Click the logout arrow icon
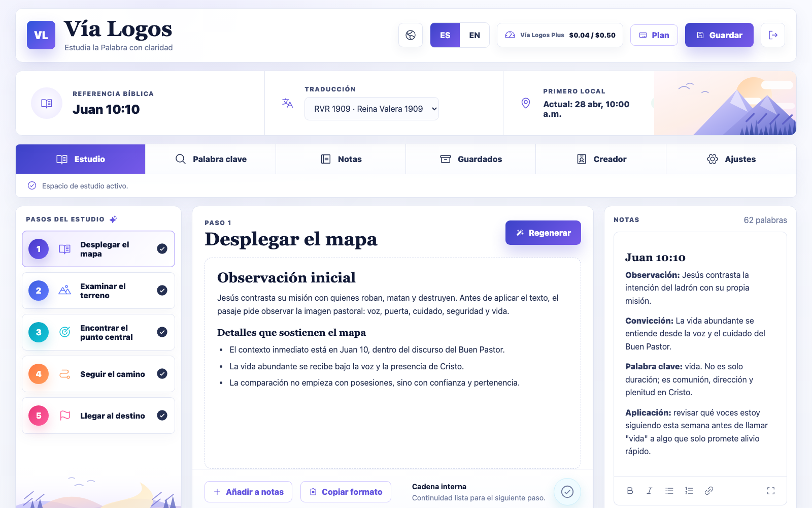The height and width of the screenshot is (508, 812). 773,35
